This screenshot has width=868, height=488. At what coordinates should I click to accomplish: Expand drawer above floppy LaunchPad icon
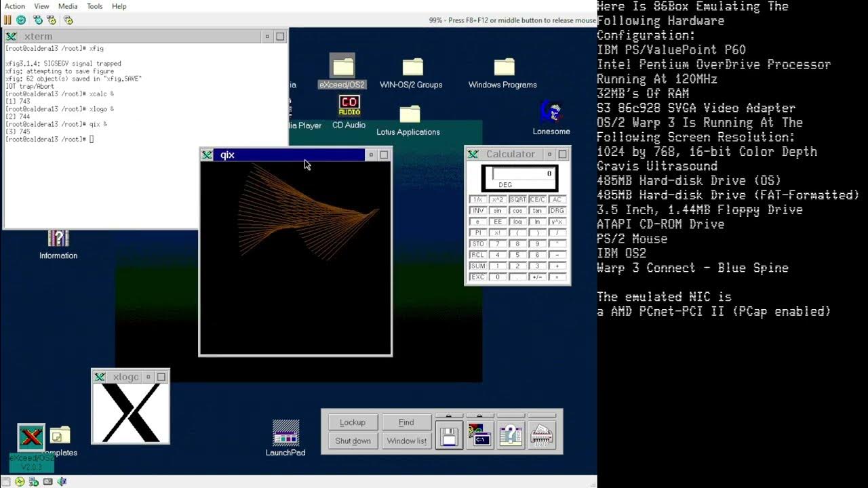pos(449,415)
